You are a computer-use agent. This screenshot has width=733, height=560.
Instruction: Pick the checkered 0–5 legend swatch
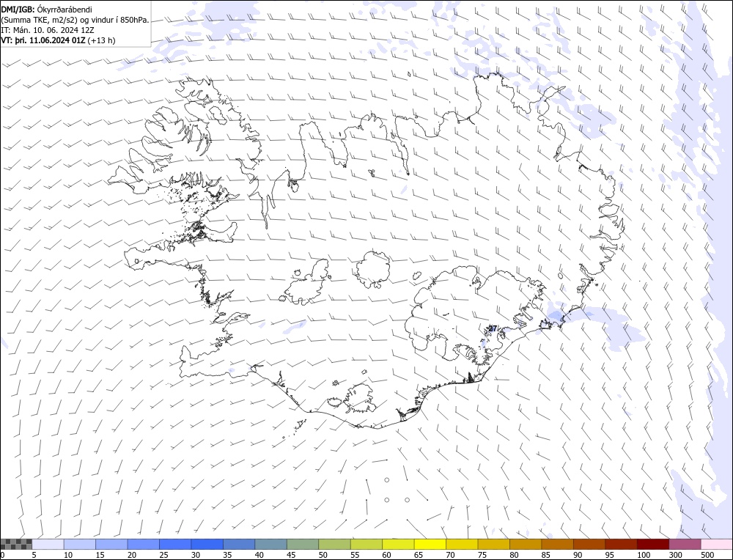(16, 544)
